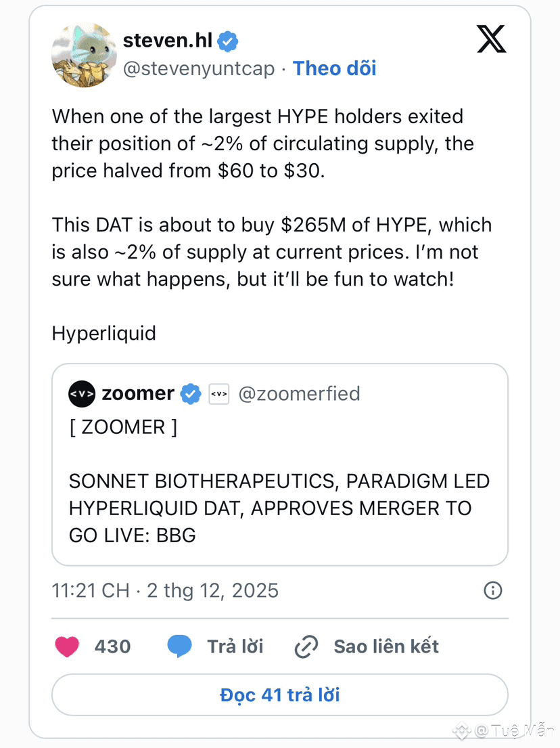This screenshot has width=560, height=748.
Task: Like the tweet with heart icon
Action: [67, 646]
